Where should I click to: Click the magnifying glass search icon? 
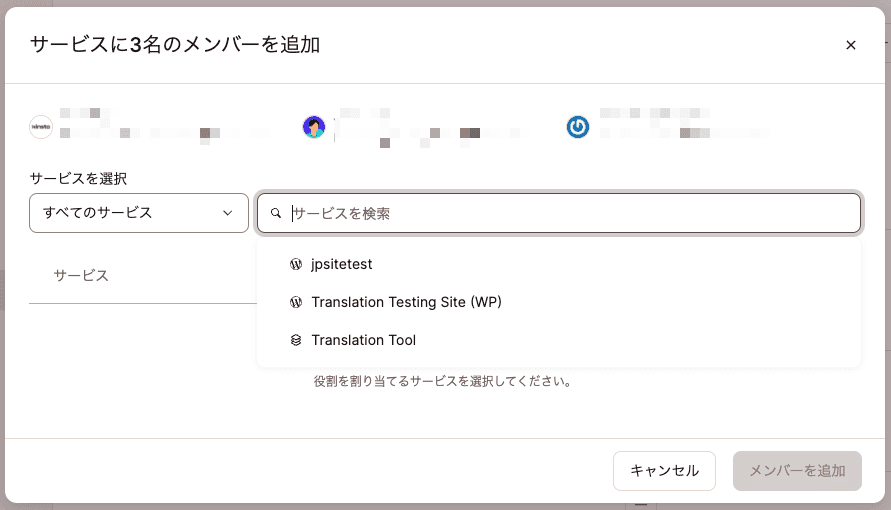coord(276,213)
